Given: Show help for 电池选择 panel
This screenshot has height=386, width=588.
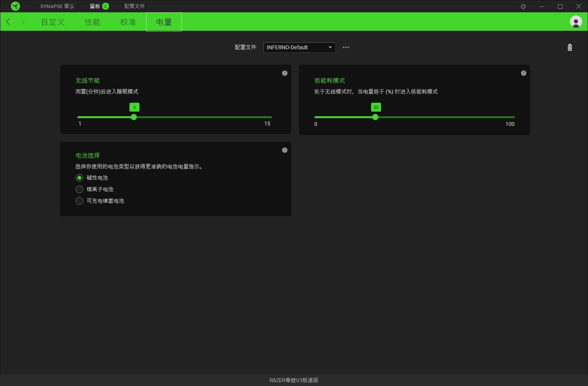Looking at the screenshot, I should (x=285, y=150).
